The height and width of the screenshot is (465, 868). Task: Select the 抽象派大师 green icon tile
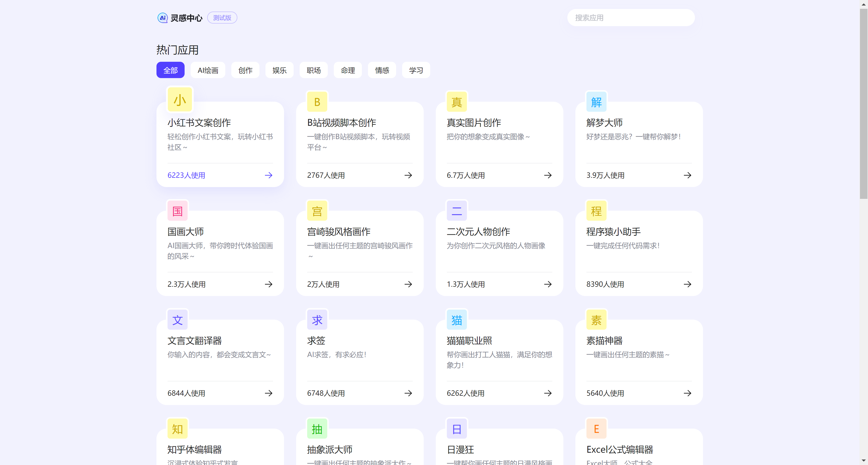click(317, 429)
